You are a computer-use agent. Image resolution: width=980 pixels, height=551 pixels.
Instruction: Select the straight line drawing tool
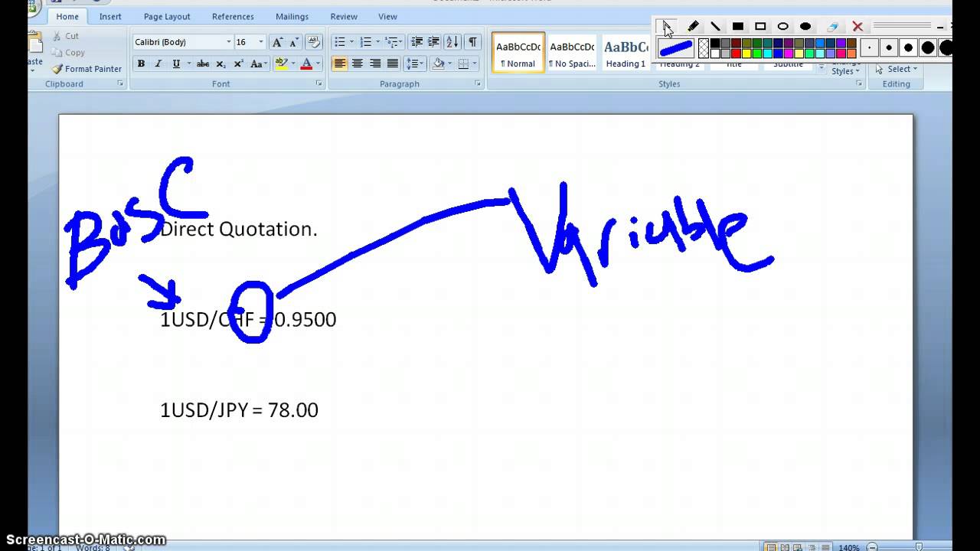coord(715,27)
